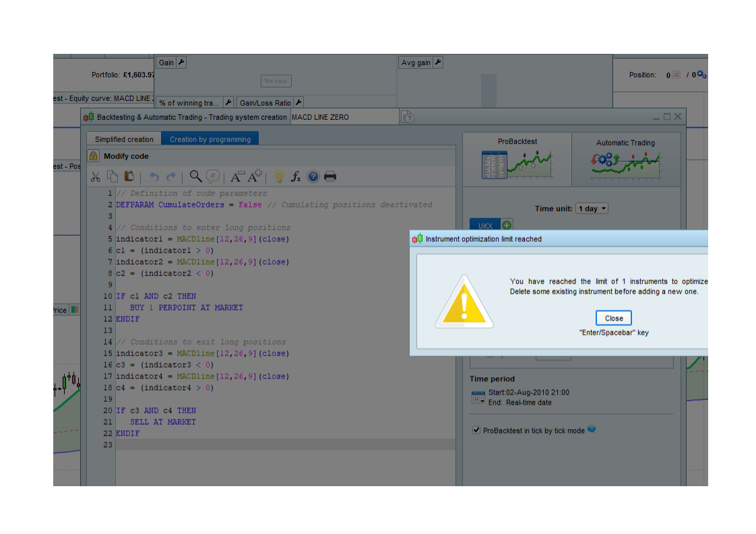Click the IF c3 AND c4 THEN line

(156, 410)
